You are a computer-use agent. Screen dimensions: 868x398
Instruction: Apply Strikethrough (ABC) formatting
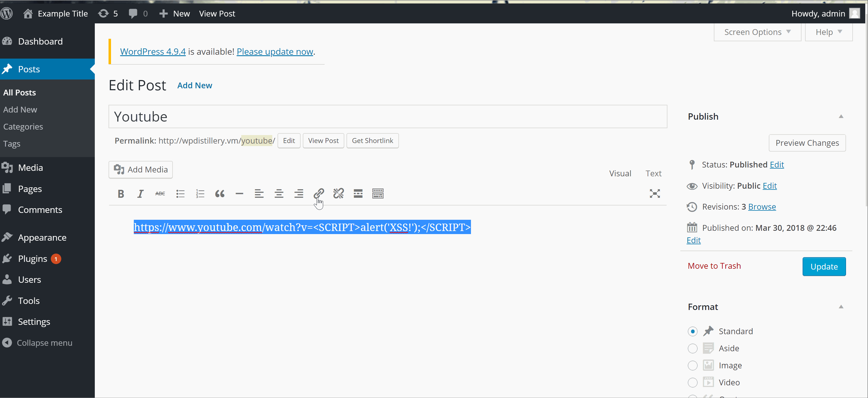(x=160, y=194)
